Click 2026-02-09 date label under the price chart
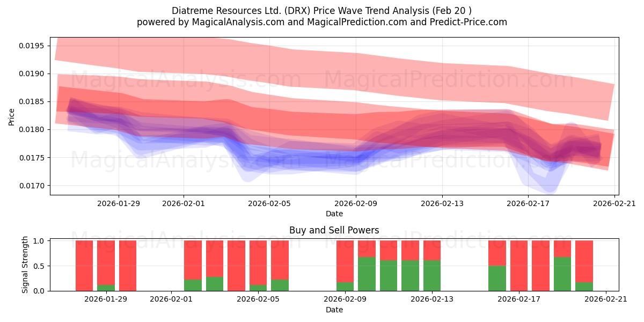 (x=356, y=203)
